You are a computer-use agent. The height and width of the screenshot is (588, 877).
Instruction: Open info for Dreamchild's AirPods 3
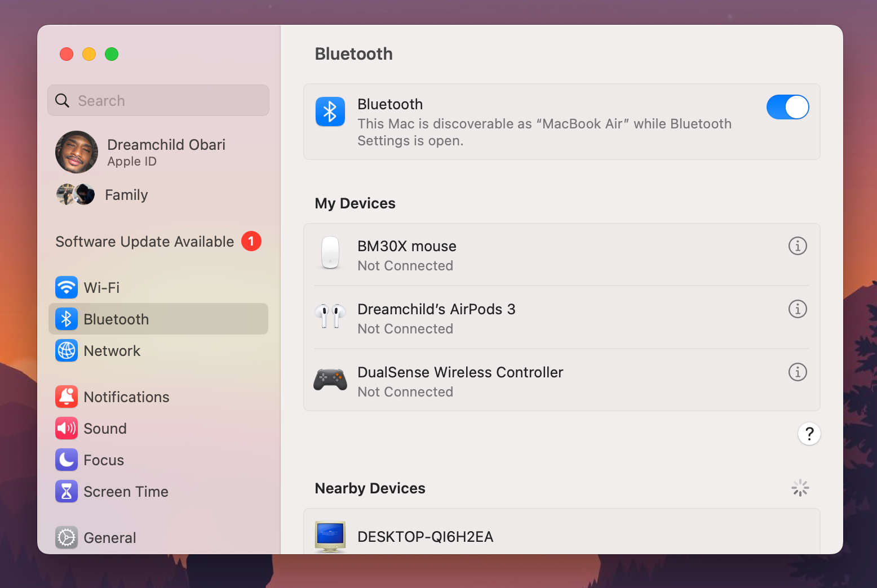(x=798, y=309)
